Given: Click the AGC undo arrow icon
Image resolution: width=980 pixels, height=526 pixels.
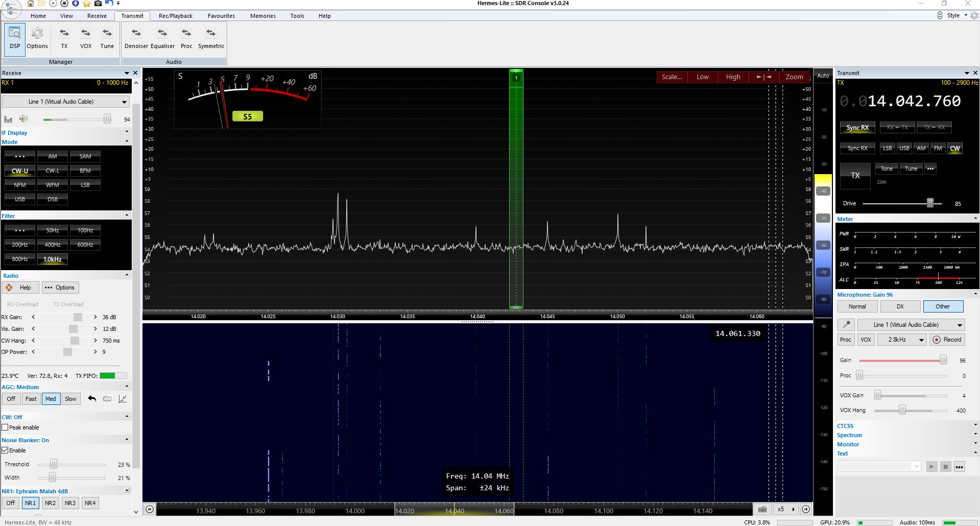Looking at the screenshot, I should click(92, 399).
